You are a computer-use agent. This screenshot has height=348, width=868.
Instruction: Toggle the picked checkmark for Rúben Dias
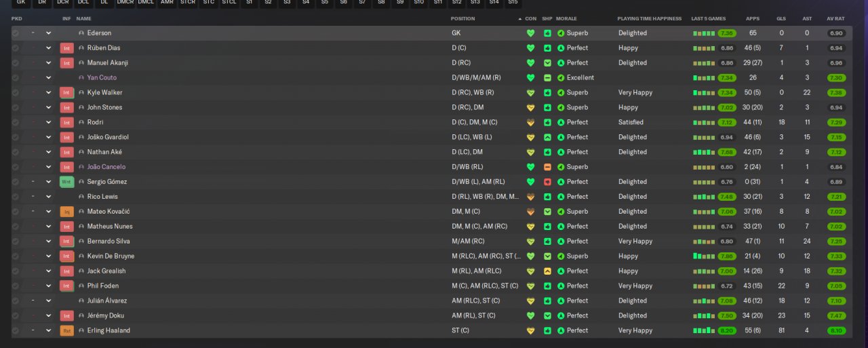point(16,48)
